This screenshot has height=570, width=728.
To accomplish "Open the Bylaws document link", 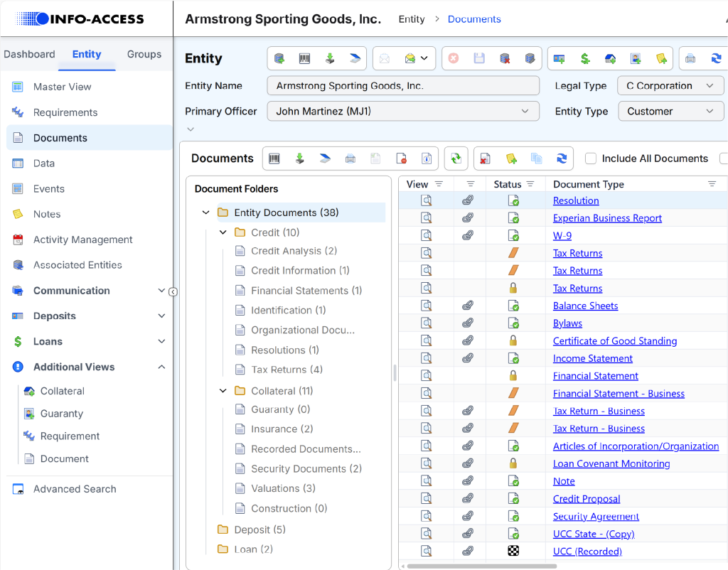I will [x=567, y=323].
